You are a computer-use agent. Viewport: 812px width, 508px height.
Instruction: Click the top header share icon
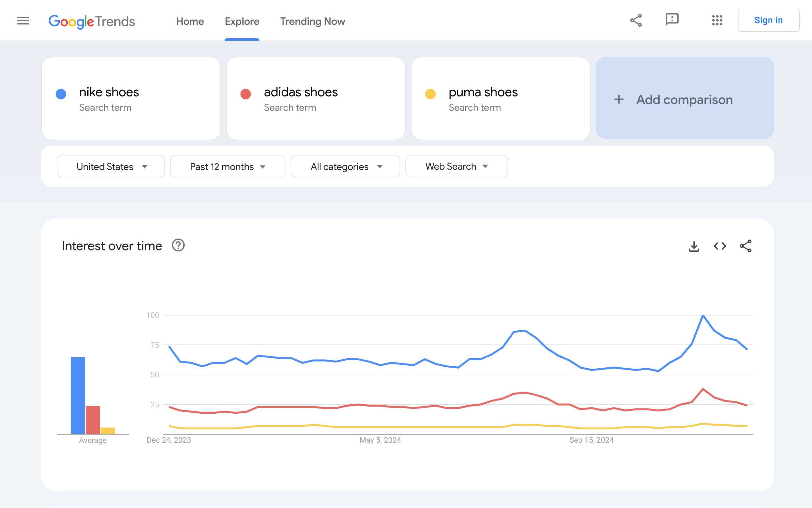(636, 21)
